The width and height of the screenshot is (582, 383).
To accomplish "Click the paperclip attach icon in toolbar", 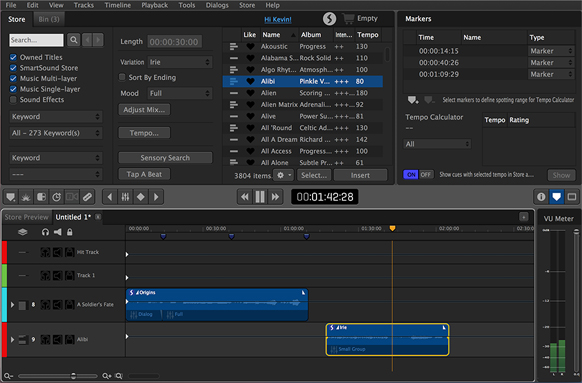I will pos(87,197).
